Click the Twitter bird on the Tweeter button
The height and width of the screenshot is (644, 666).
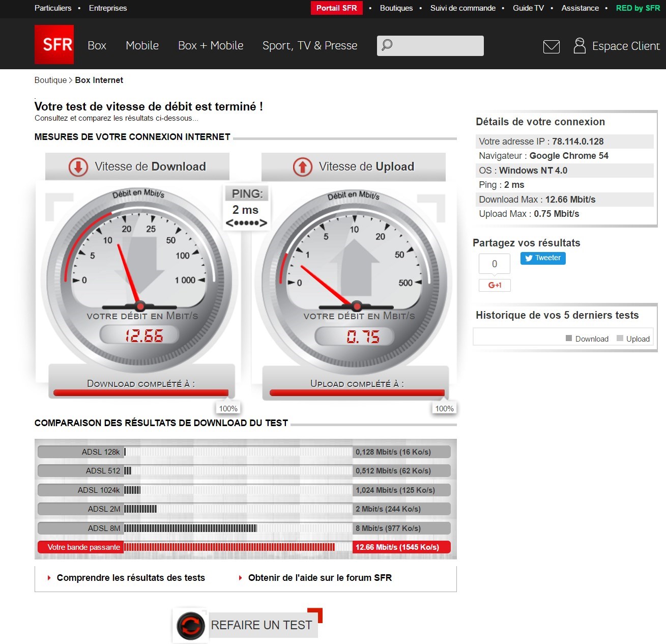(529, 258)
